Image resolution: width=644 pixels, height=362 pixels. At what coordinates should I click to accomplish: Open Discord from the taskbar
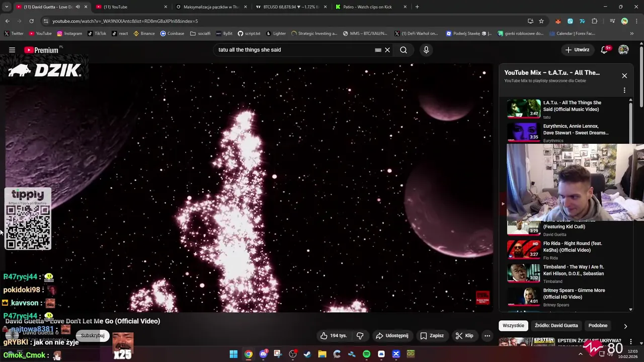point(263,354)
